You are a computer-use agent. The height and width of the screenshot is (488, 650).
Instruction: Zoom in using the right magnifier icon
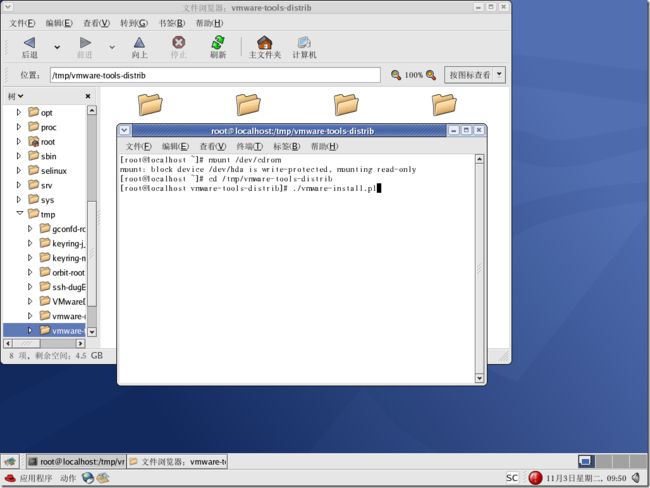pyautogui.click(x=431, y=75)
